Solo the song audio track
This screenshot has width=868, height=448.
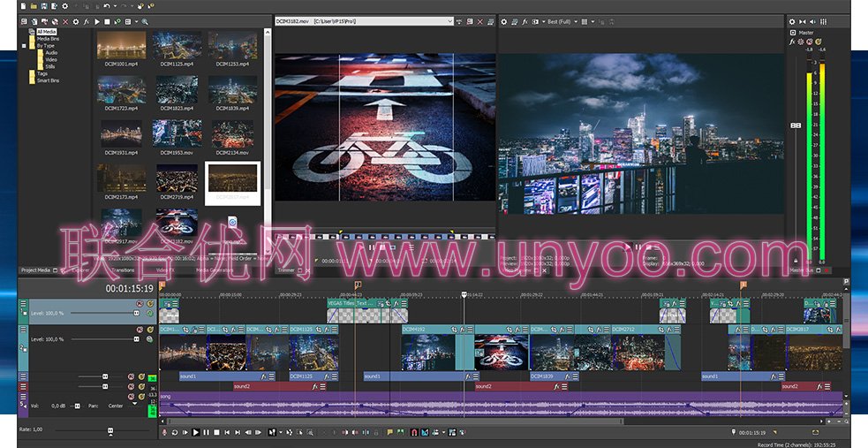coord(141,397)
